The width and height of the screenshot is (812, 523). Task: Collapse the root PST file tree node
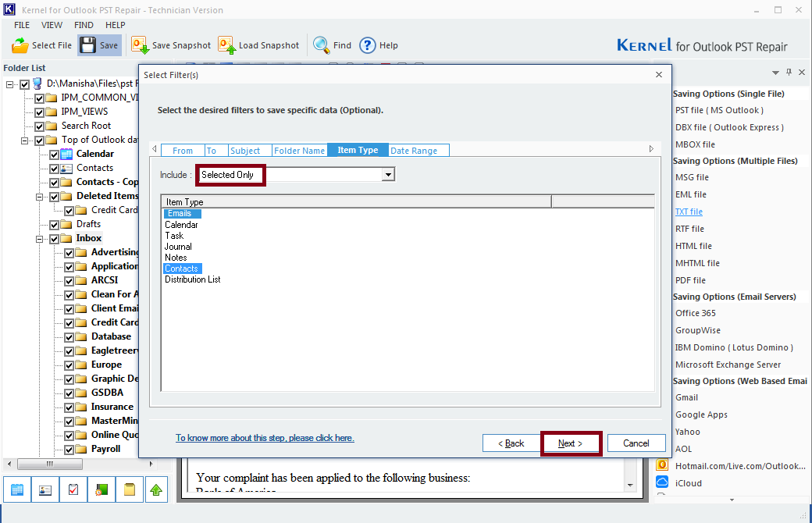(9, 84)
